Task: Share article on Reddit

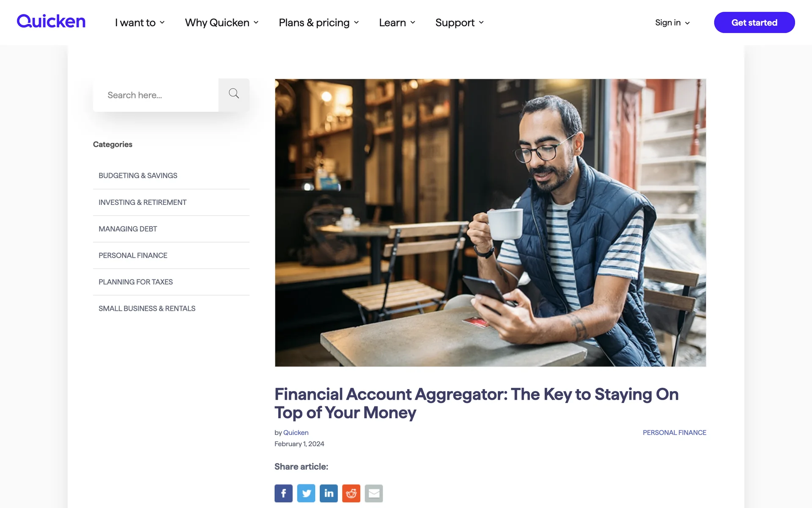Action: (351, 493)
